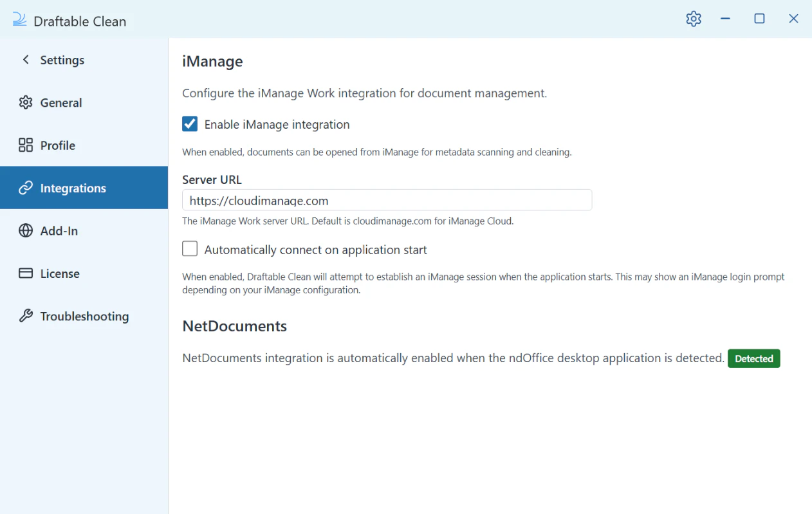
Task: Open the License settings section
Action: click(x=84, y=273)
